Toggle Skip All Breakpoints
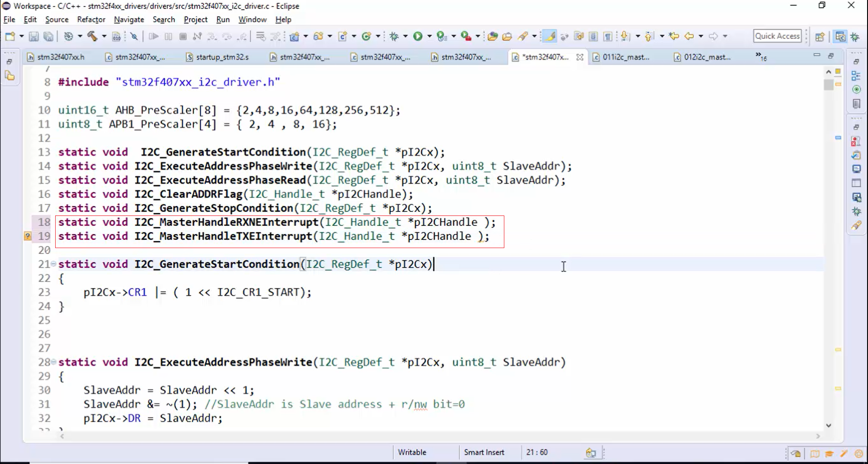The height and width of the screenshot is (464, 868). tap(134, 36)
